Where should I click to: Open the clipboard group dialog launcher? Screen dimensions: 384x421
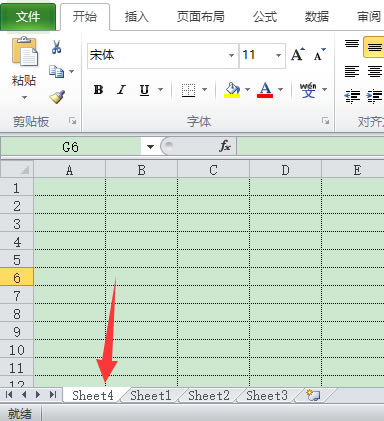coord(73,121)
